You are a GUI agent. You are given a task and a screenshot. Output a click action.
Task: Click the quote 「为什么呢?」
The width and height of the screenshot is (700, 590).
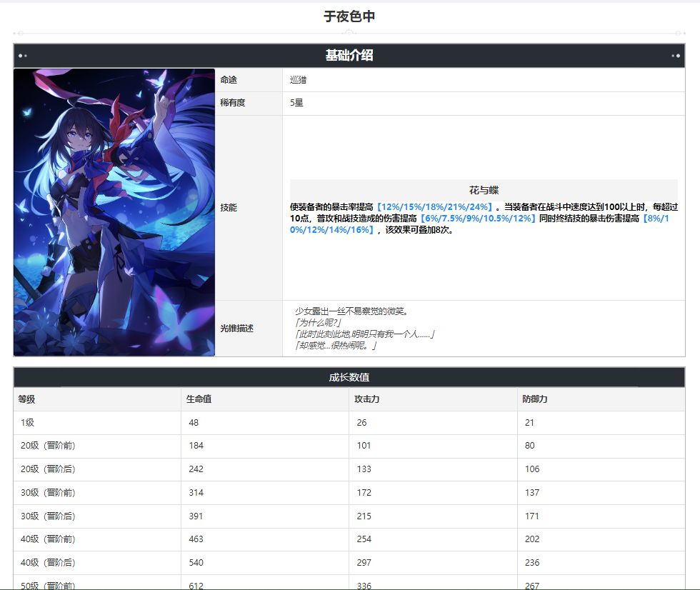318,323
